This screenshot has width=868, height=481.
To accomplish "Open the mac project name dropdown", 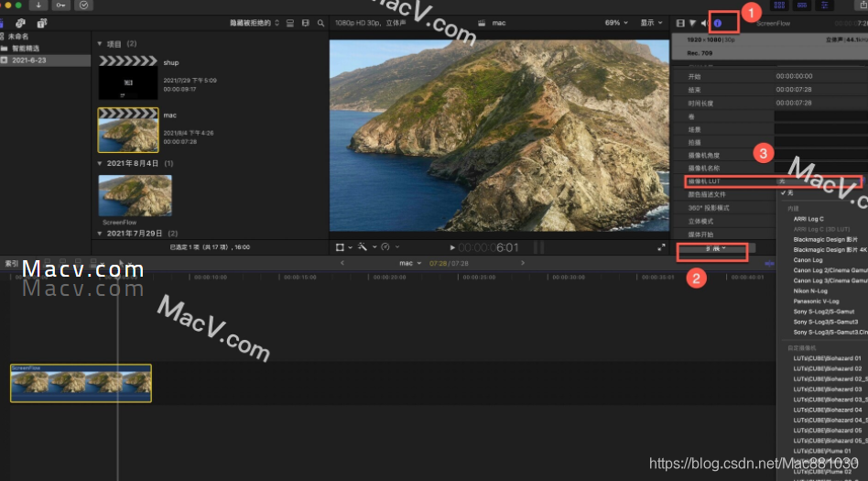I will coord(410,263).
